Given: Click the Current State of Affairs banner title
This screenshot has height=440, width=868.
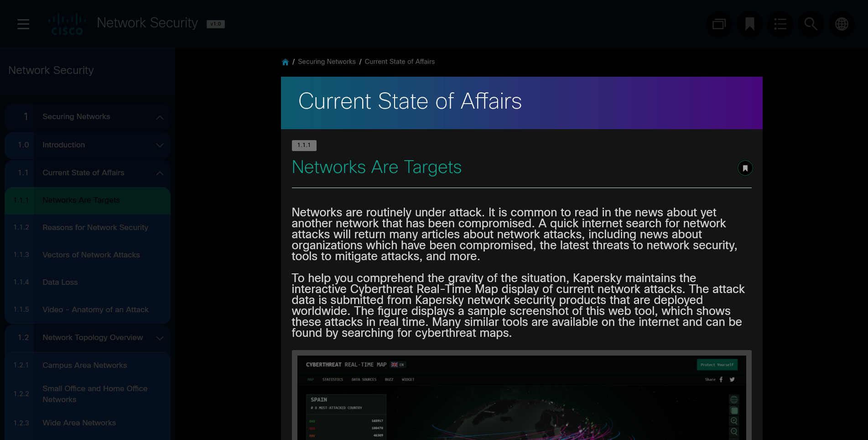Looking at the screenshot, I should [x=410, y=101].
